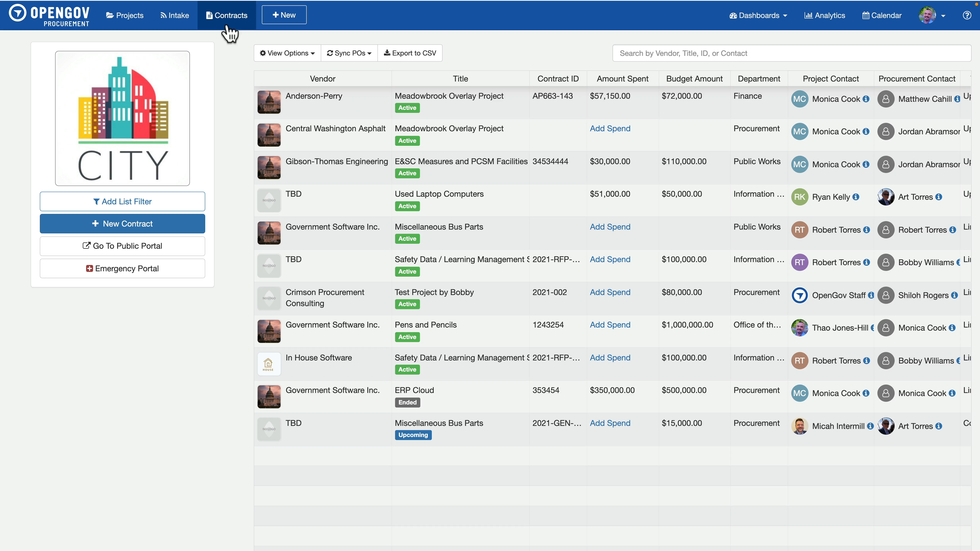Open the Calendar page
The height and width of the screenshot is (551, 980).
(882, 15)
